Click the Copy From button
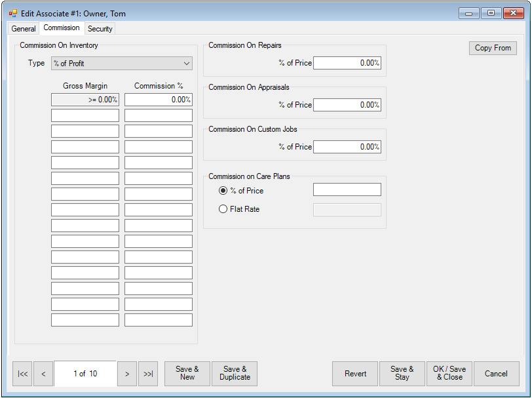Viewport: 532px width, 398px height. (493, 48)
